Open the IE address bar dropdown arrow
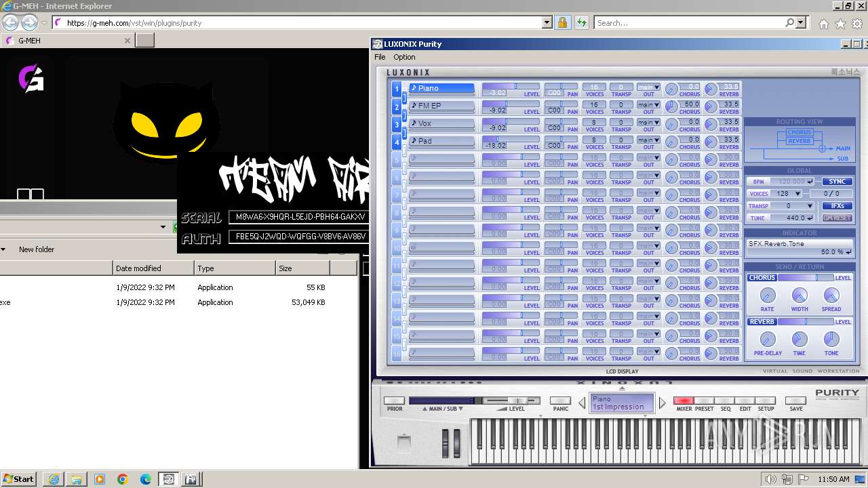 pos(547,22)
